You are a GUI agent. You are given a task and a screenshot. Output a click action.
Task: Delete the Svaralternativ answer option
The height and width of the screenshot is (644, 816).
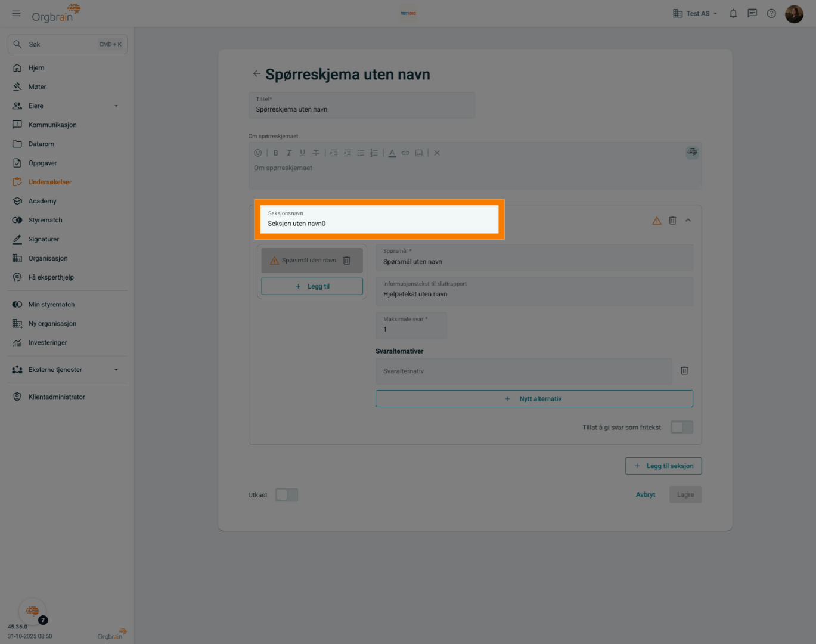coord(684,371)
